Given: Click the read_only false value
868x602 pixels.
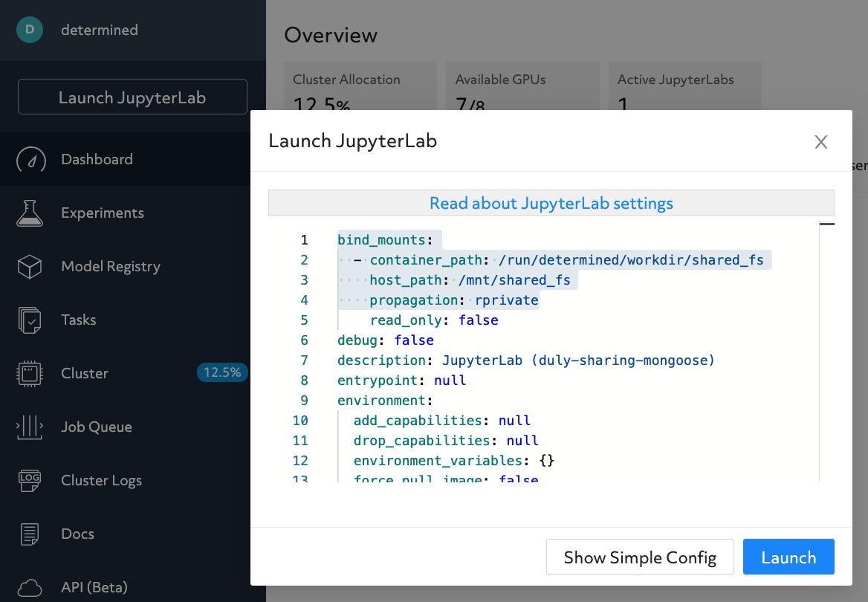Looking at the screenshot, I should [479, 320].
